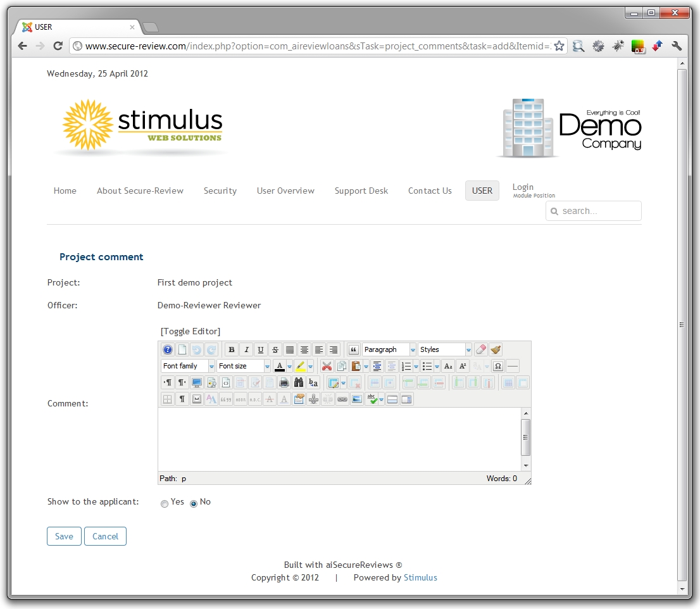The image size is (700, 609).
Task: Click the Bold formatting icon
Action: coord(232,349)
